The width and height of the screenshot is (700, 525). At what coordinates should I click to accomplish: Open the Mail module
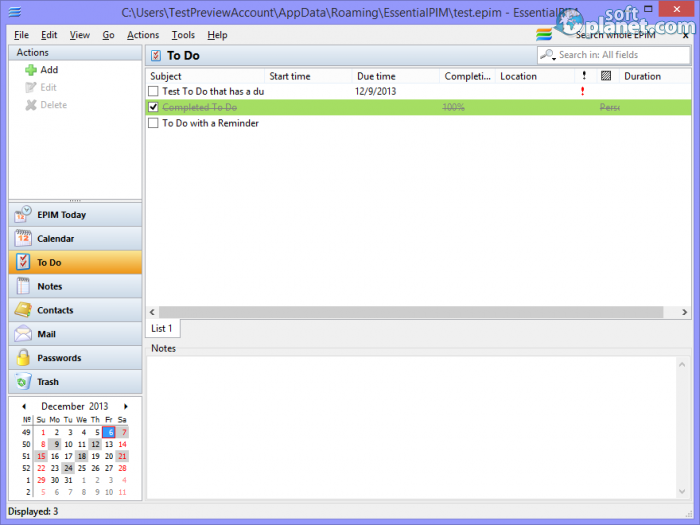(x=46, y=335)
